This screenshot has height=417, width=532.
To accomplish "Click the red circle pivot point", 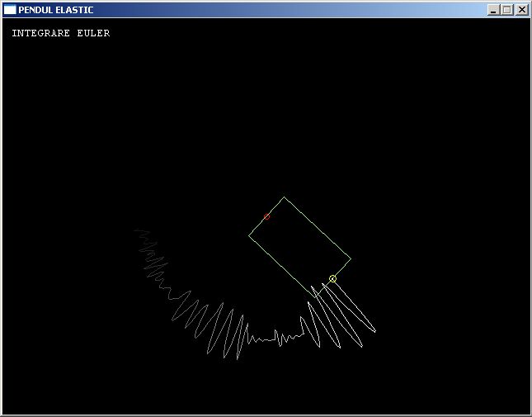I will tap(266, 216).
